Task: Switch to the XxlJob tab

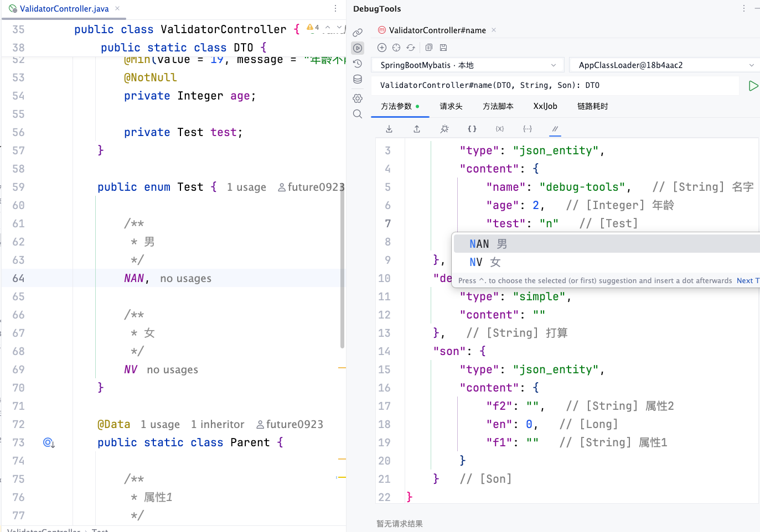Action: click(545, 106)
